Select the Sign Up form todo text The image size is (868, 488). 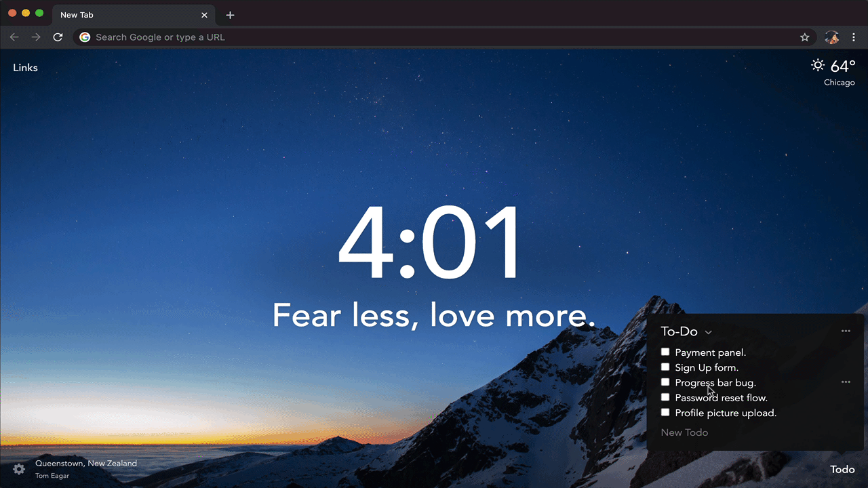pos(707,367)
